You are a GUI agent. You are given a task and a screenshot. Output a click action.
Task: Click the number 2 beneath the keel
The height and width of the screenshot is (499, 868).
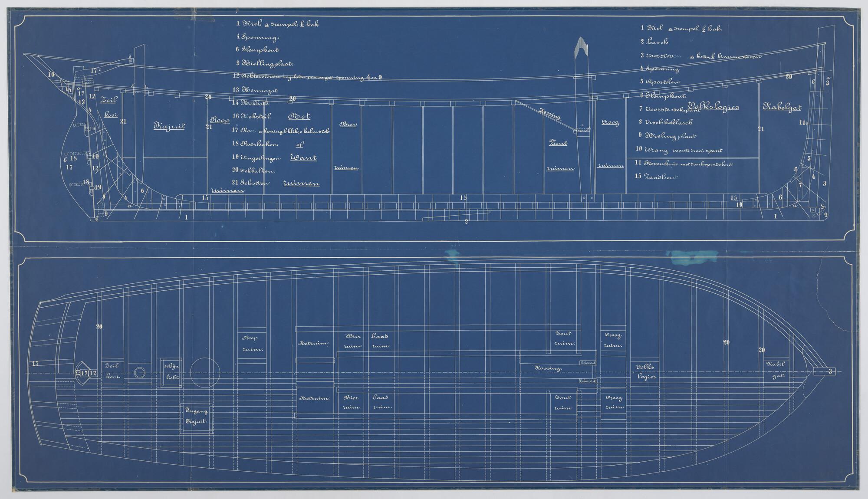pyautogui.click(x=466, y=222)
